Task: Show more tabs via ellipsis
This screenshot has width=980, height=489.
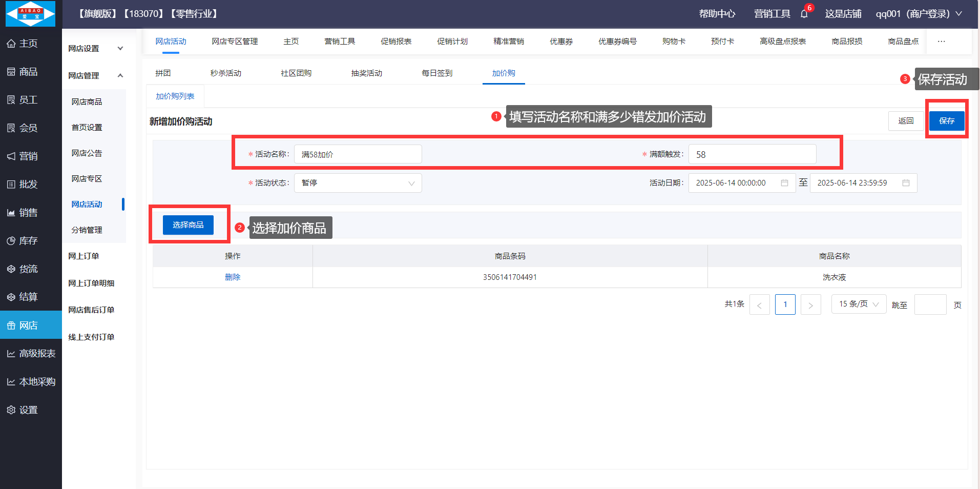Action: (x=941, y=42)
